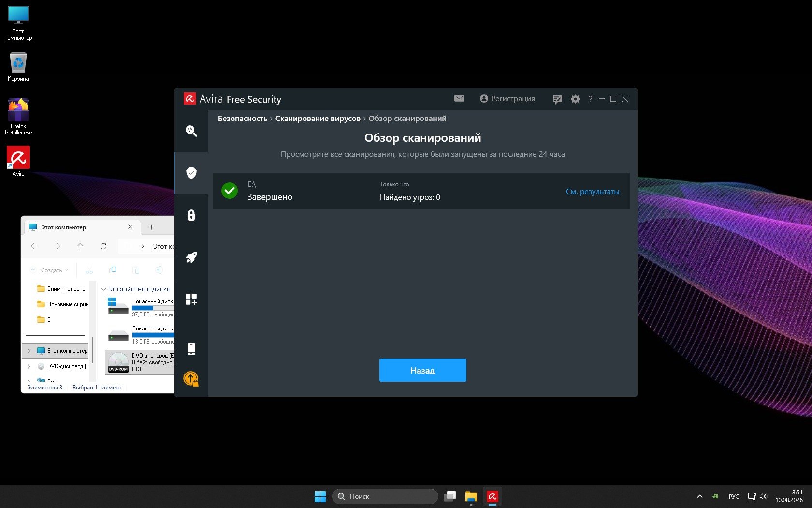Open the mobile device section in Avira sidebar
Screen dimensions: 812x508
coord(191,349)
